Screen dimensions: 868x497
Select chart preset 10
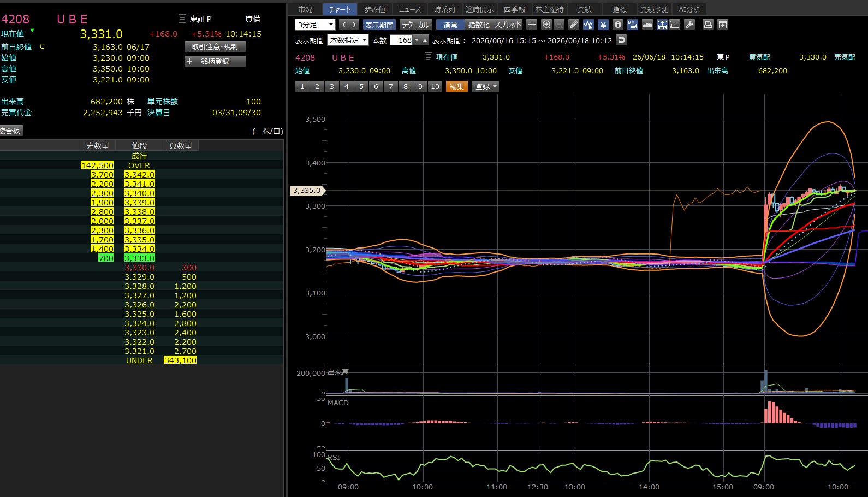(x=435, y=86)
